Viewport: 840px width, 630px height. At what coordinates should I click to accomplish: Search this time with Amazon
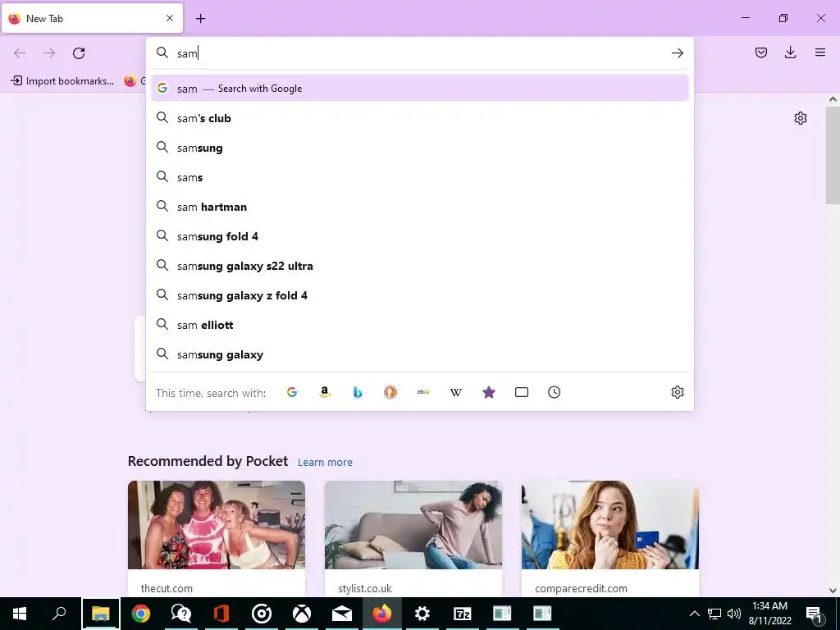point(325,392)
